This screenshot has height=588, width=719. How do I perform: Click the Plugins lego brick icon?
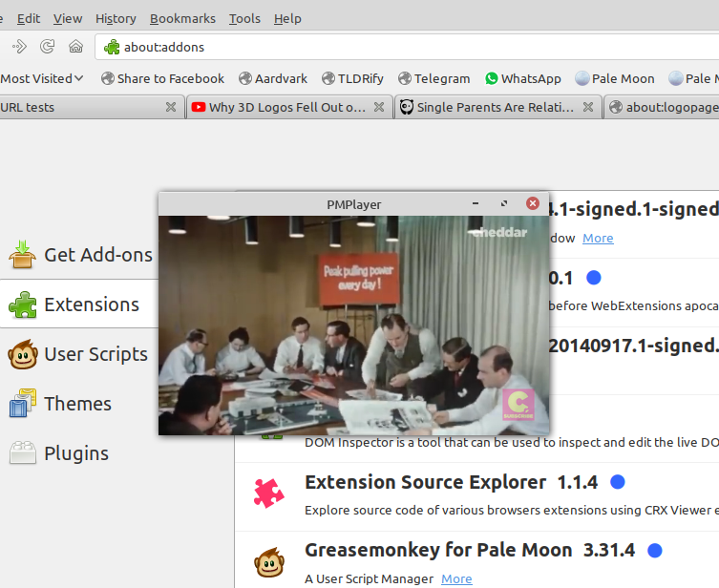pyautogui.click(x=23, y=452)
